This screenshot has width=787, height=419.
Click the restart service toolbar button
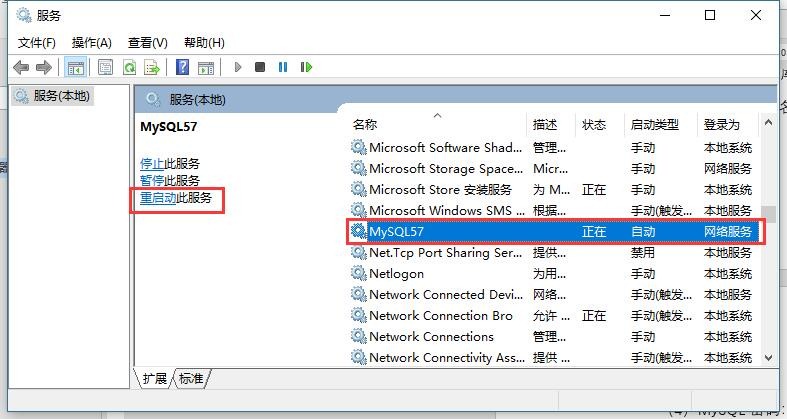coord(306,67)
